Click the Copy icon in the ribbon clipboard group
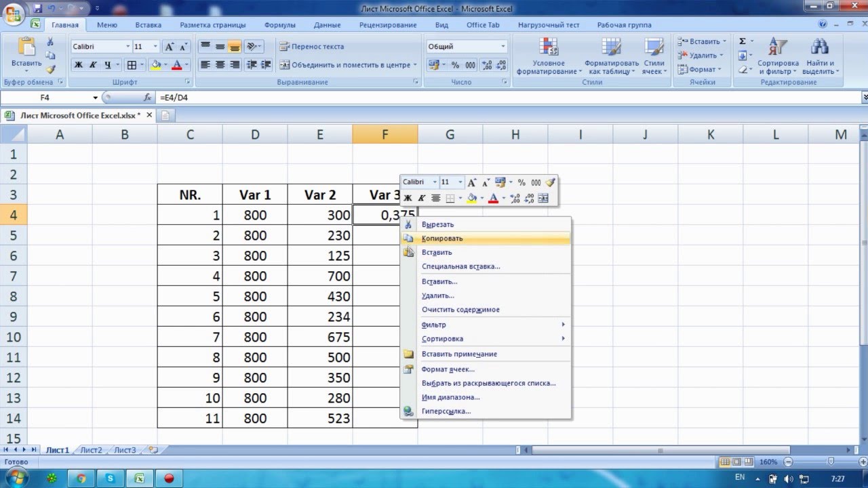 coord(50,56)
